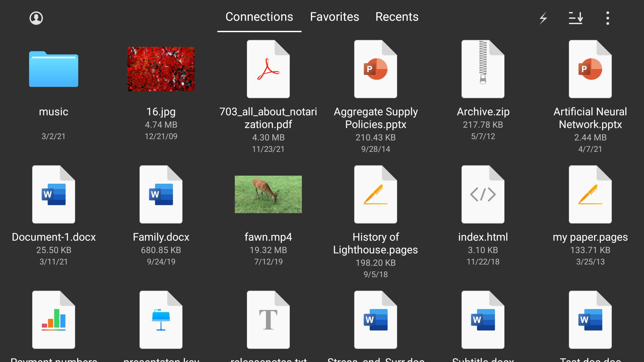Image resolution: width=644 pixels, height=362 pixels.
Task: Switch to the Connections tab
Action: pyautogui.click(x=259, y=17)
